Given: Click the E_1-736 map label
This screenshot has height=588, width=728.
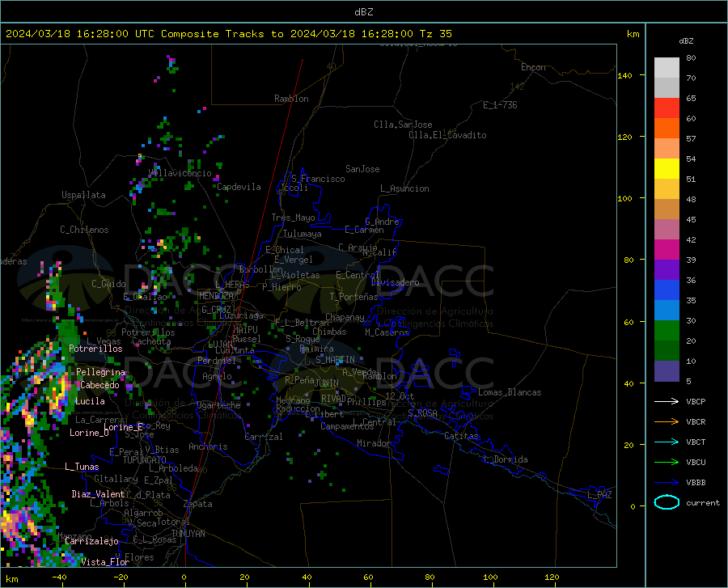Looking at the screenshot, I should (x=500, y=105).
